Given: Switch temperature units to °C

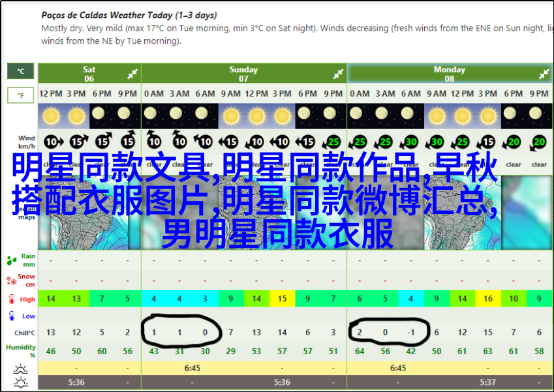Looking at the screenshot, I should tap(20, 72).
